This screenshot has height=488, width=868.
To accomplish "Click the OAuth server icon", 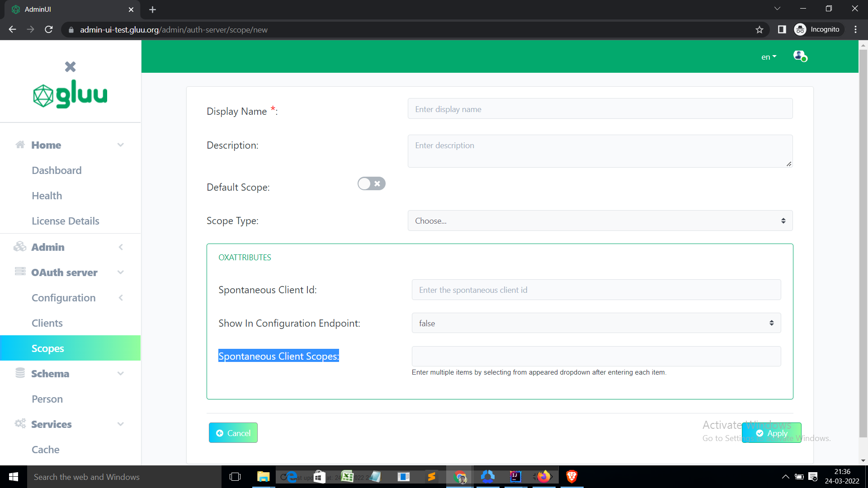I will click(20, 272).
